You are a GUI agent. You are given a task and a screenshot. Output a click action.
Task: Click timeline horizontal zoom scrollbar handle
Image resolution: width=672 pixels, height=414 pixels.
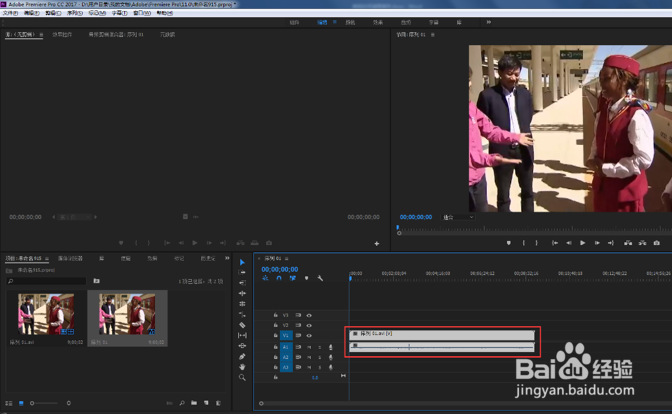261,403
